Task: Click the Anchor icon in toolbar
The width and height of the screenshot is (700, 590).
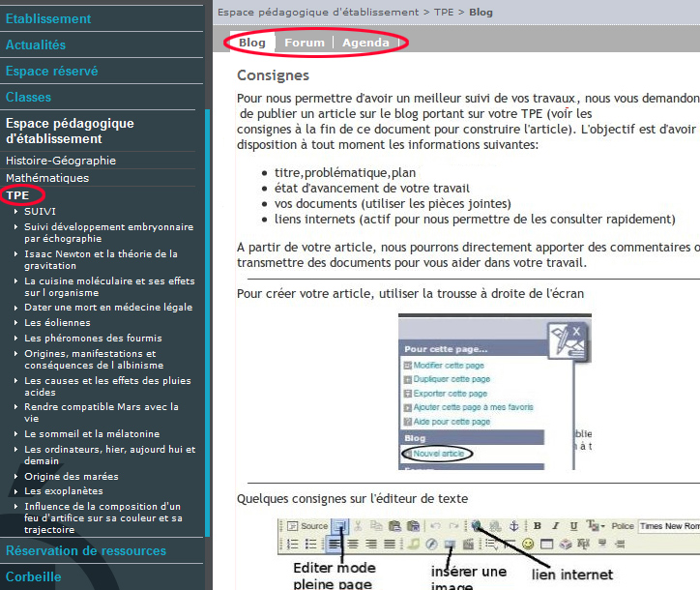Action: click(514, 526)
